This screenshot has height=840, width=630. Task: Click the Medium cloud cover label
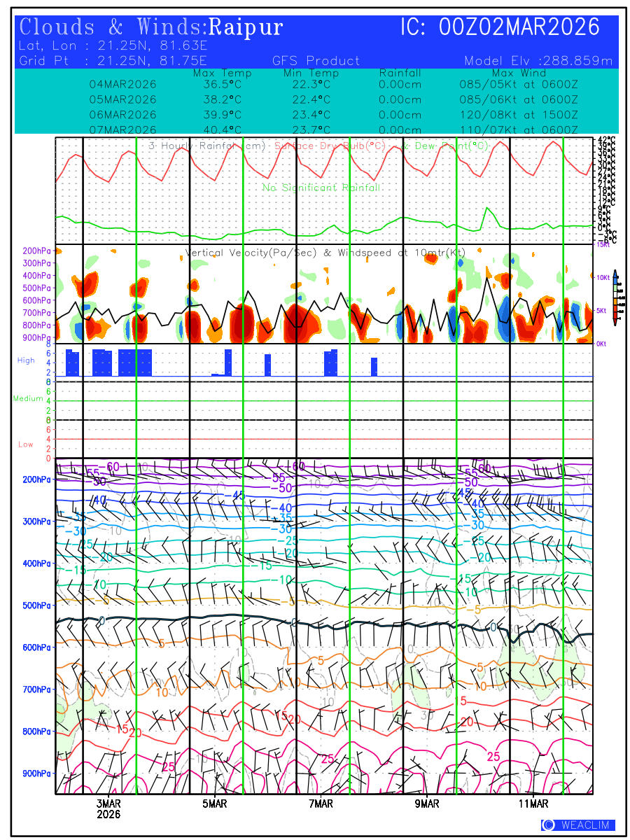tap(28, 399)
